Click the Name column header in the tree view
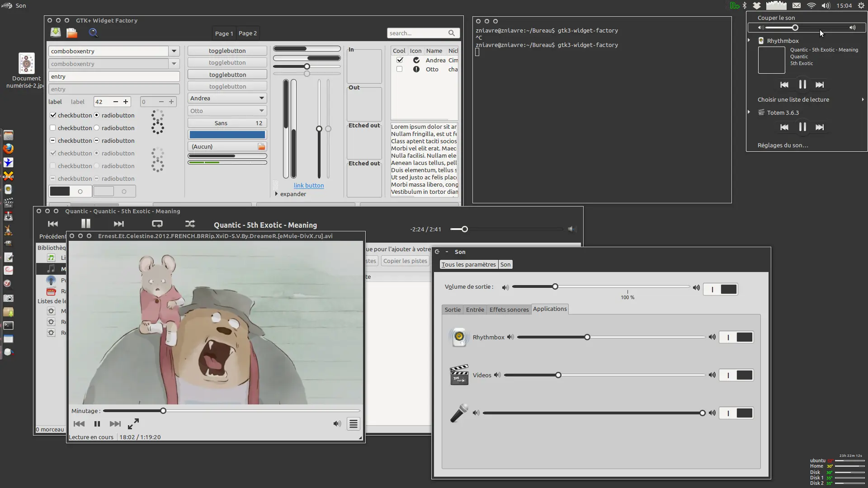The height and width of the screenshot is (488, 868). (x=434, y=51)
